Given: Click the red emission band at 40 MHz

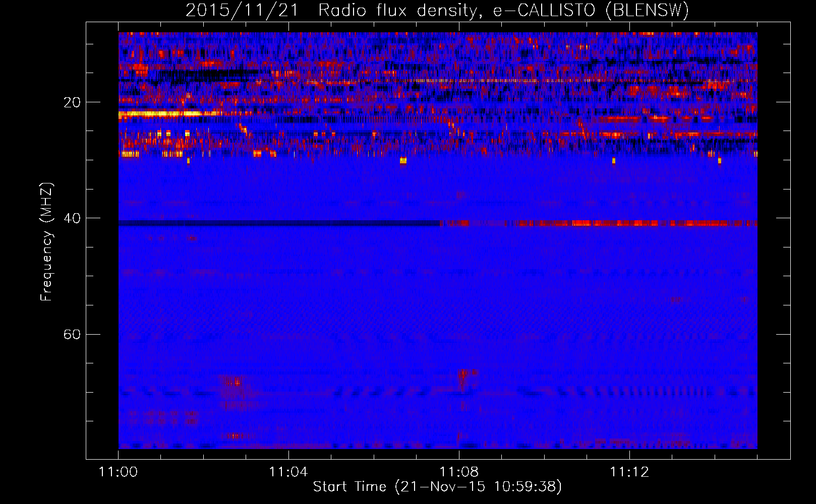Looking at the screenshot, I should pyautogui.click(x=599, y=223).
